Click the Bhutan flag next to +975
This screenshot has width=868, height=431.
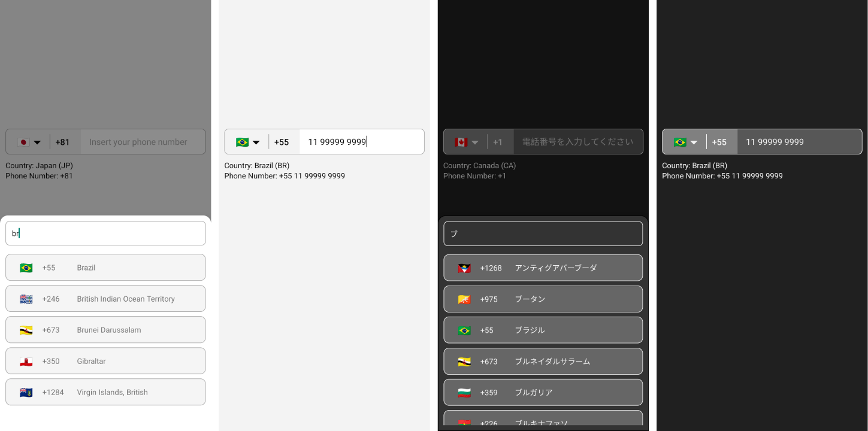click(464, 299)
